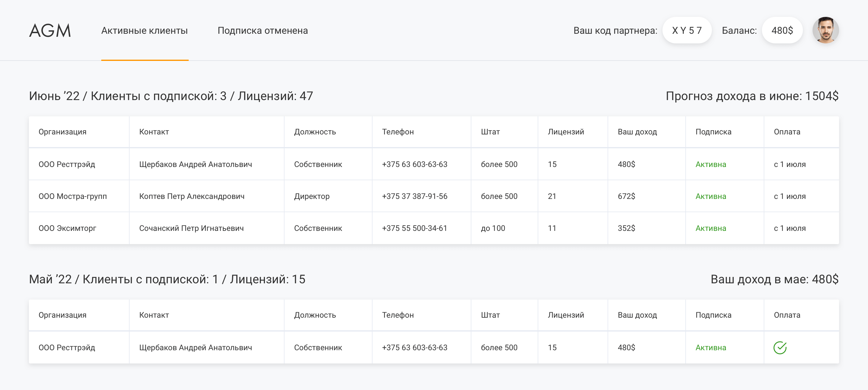Click Оплата column header in June table
The image size is (868, 390).
click(x=787, y=132)
